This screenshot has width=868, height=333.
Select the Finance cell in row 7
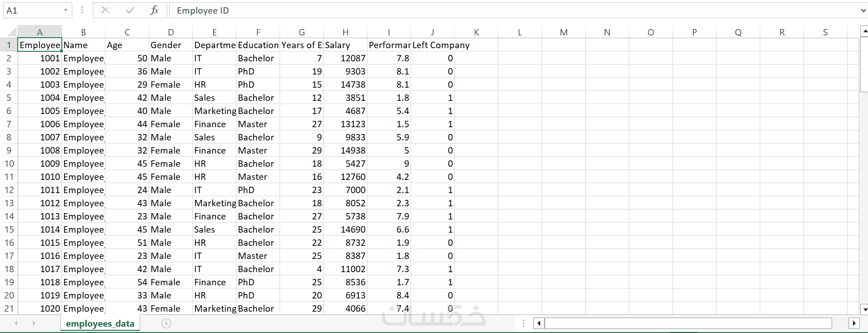click(x=215, y=124)
